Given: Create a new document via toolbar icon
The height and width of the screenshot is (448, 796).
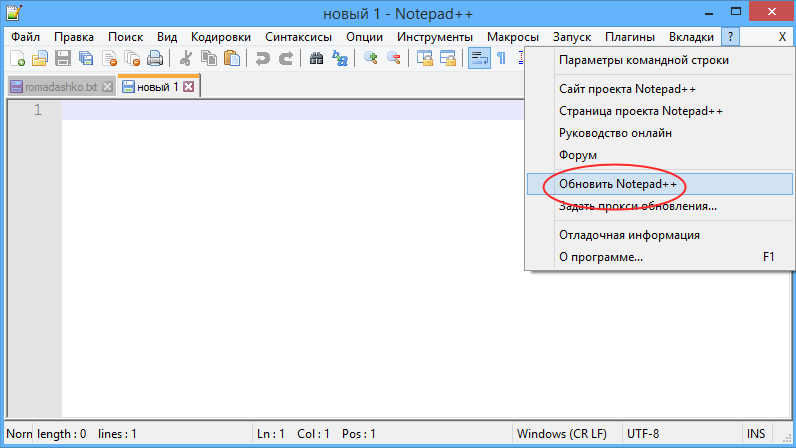Looking at the screenshot, I should pyautogui.click(x=17, y=58).
